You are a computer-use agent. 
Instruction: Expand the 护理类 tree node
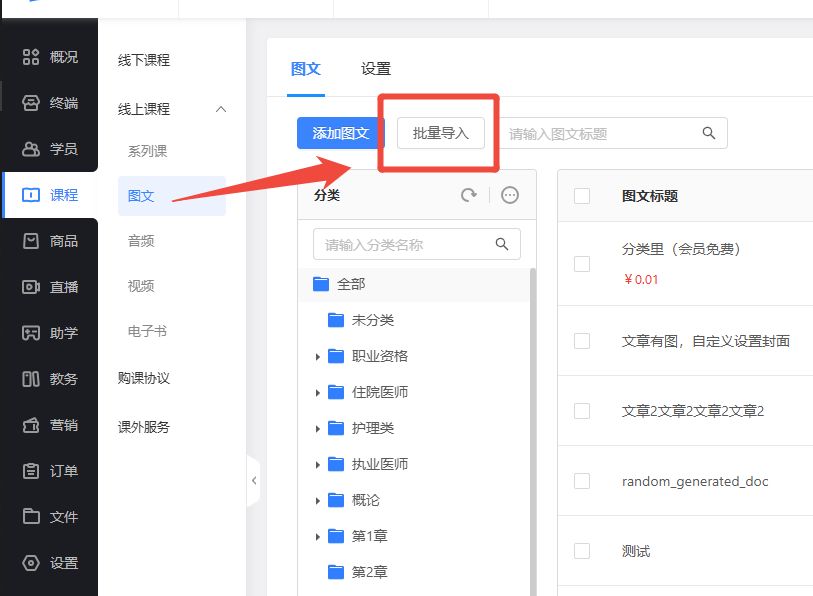pyautogui.click(x=318, y=429)
